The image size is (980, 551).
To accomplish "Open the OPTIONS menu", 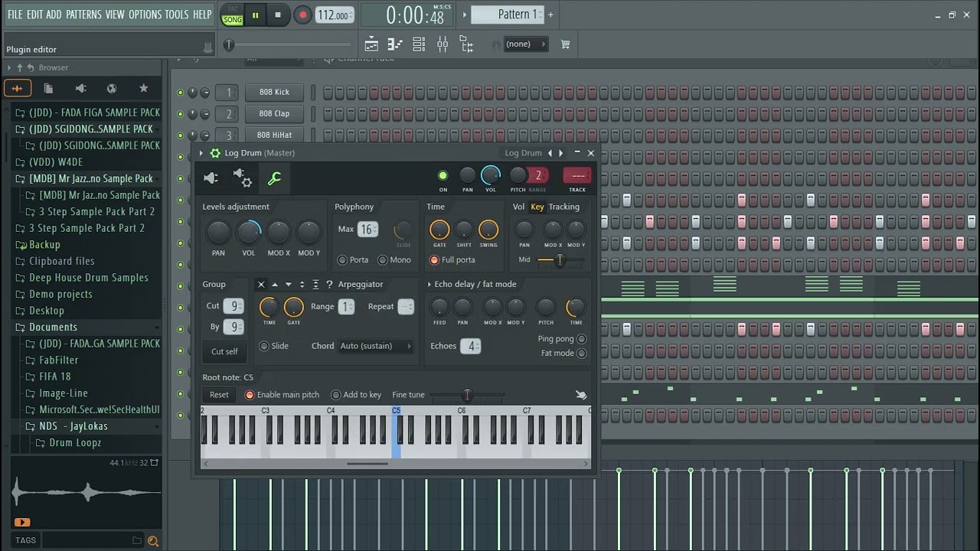I will [145, 15].
